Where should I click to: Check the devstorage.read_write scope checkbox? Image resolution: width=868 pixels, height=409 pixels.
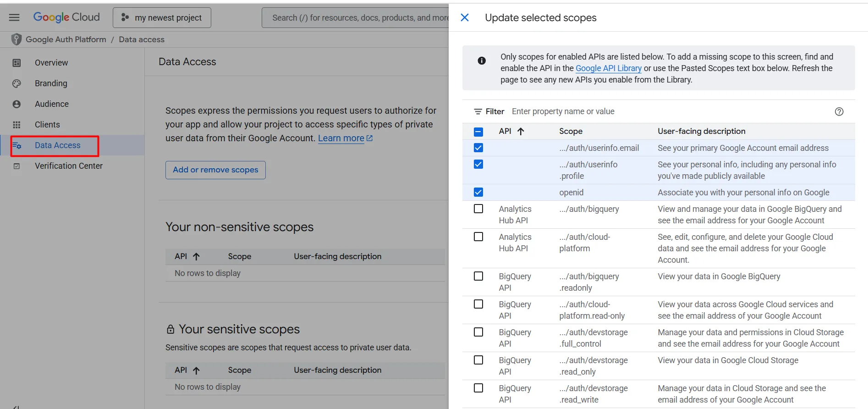pyautogui.click(x=478, y=388)
